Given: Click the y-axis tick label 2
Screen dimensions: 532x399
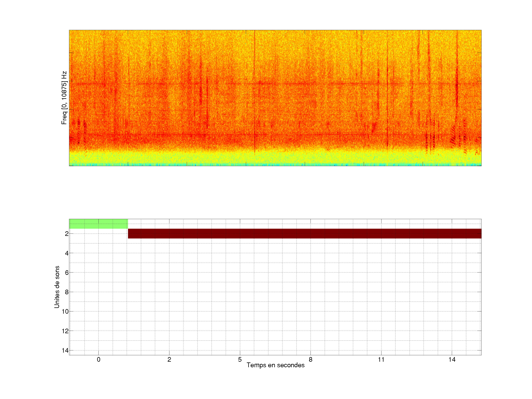Looking at the screenshot, I should [67, 234].
